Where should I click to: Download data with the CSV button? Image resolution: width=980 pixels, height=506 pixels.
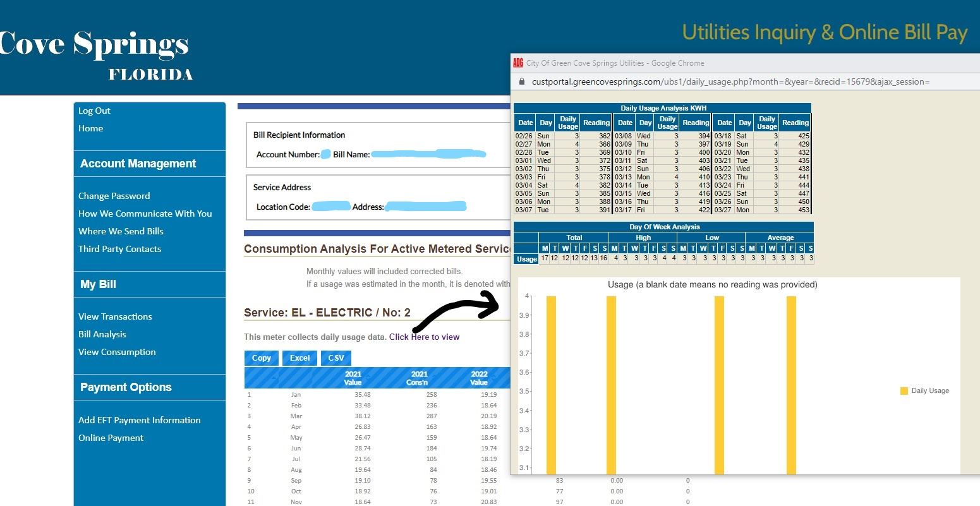click(336, 358)
